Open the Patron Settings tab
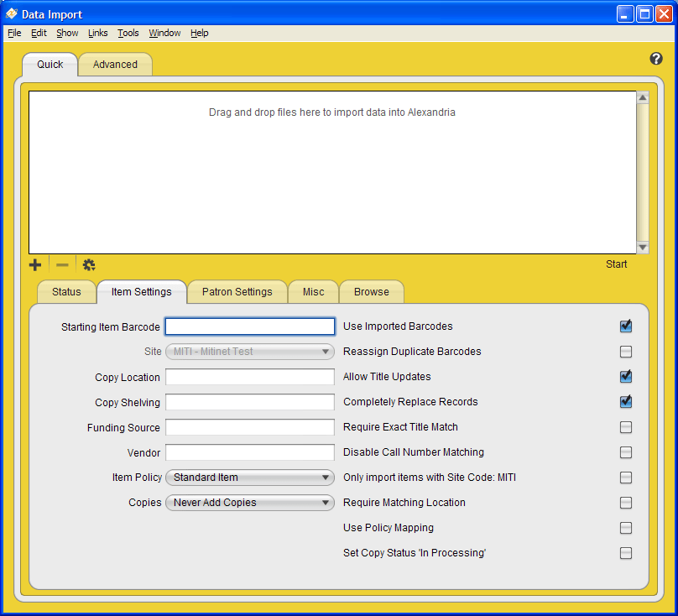 tap(237, 291)
